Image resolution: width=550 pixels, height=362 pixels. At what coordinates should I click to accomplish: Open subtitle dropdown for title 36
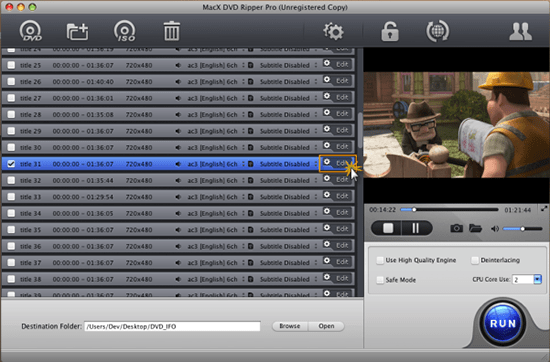tap(316, 247)
